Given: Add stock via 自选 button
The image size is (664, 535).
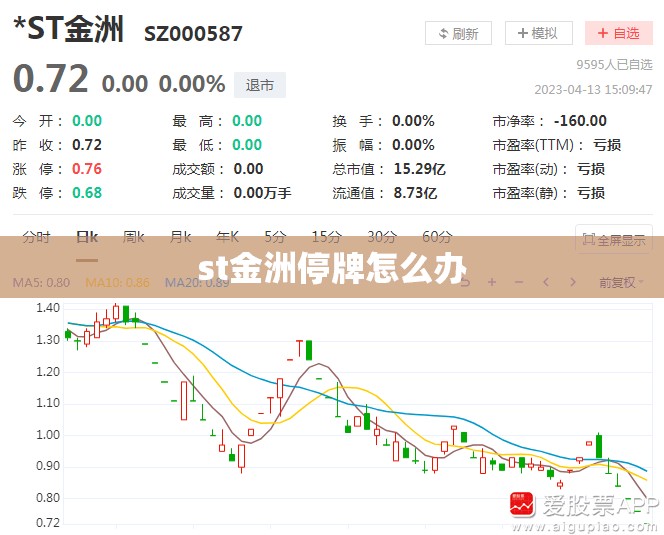Looking at the screenshot, I should point(619,33).
